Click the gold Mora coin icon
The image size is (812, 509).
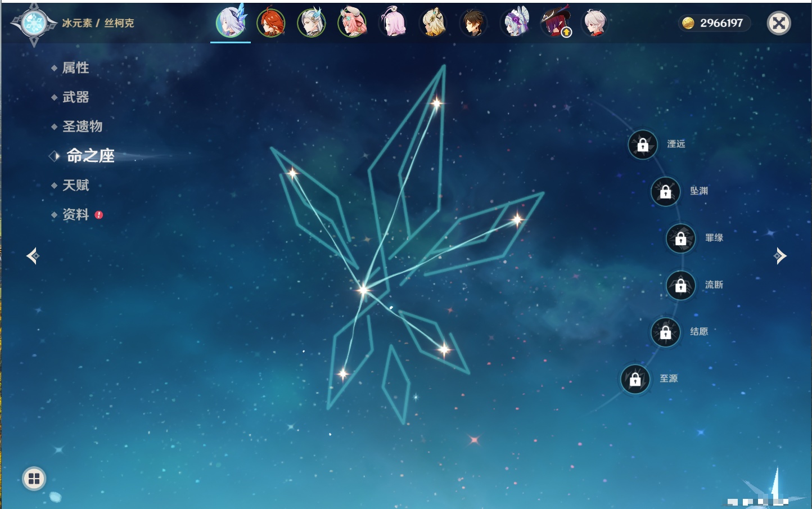[688, 23]
